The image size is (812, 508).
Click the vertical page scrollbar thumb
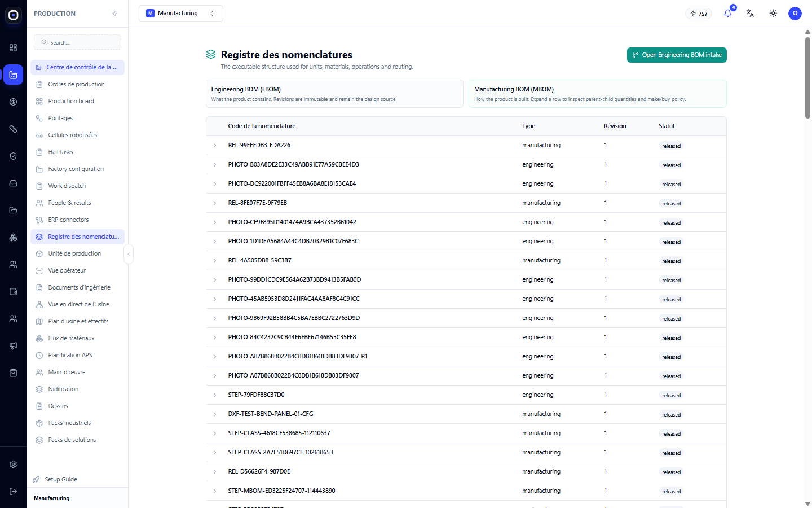click(x=807, y=77)
